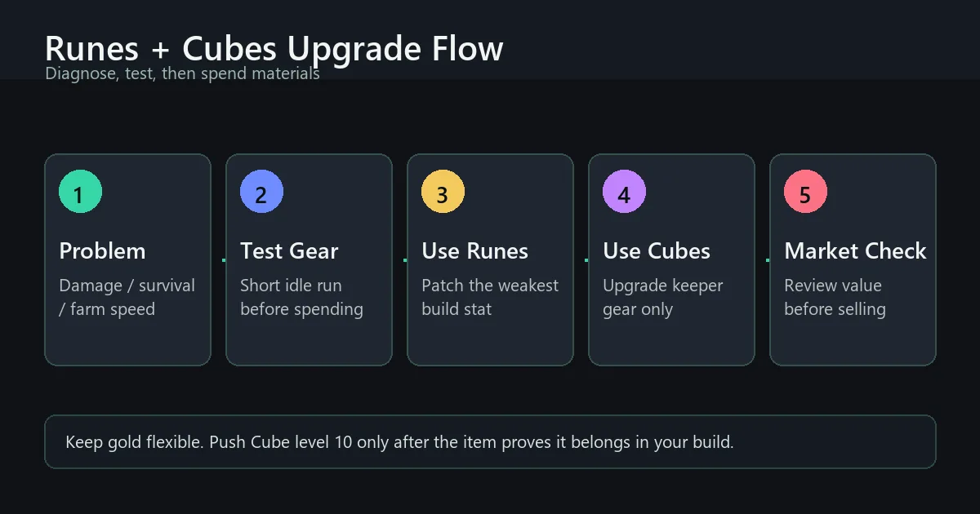Select the Problem card heading

pos(102,250)
